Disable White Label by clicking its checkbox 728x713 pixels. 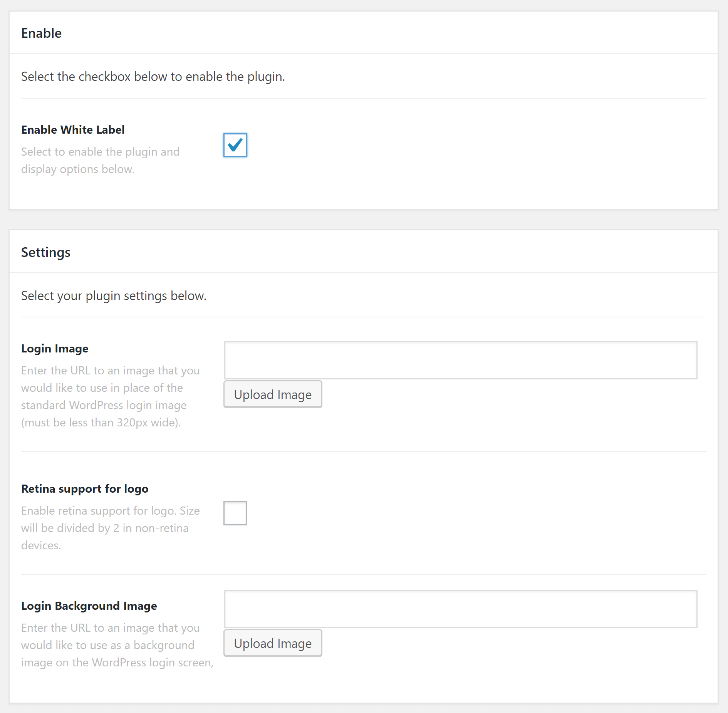tap(235, 145)
